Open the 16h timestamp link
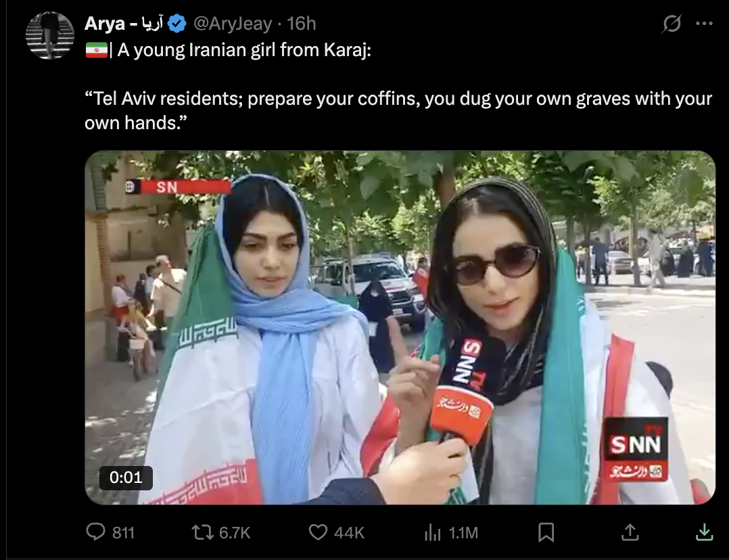 pos(302,23)
